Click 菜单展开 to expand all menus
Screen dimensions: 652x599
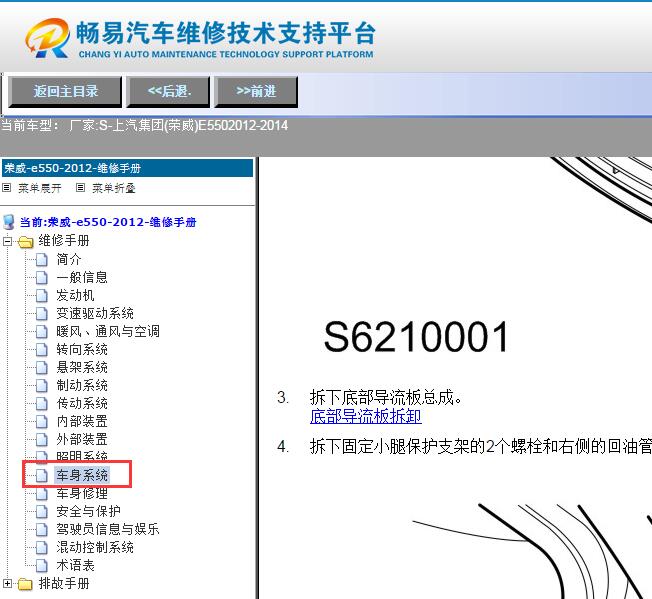(40, 188)
